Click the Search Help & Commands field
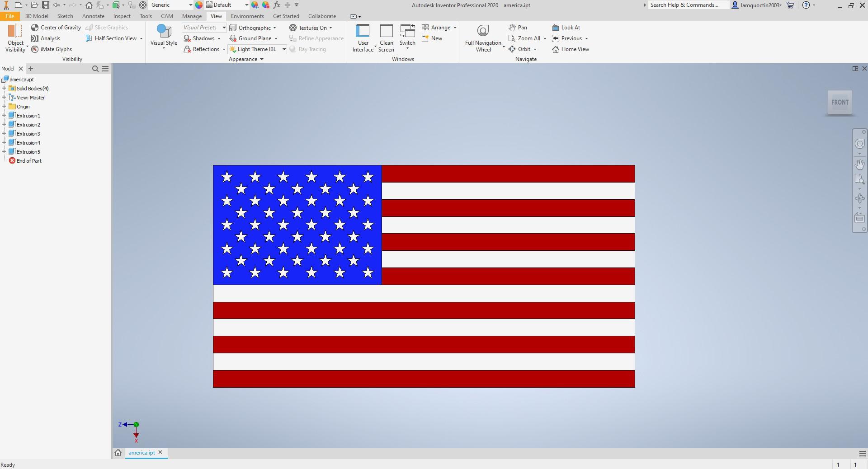 [688, 5]
